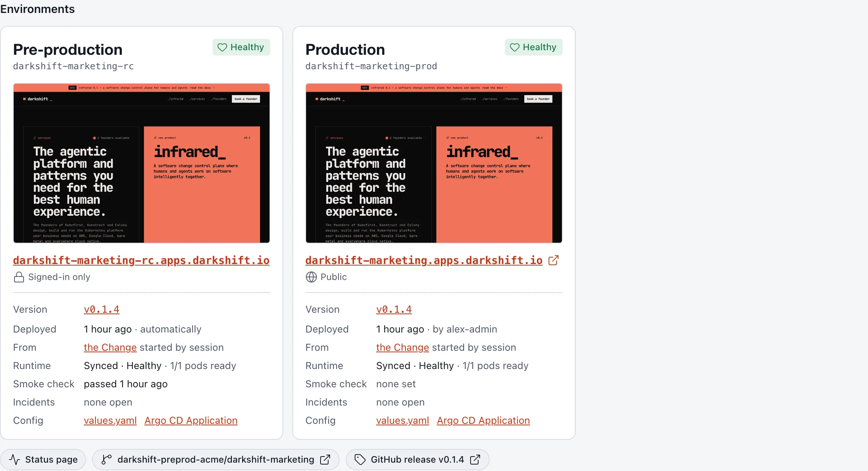Click the external-link icon on GitHub release v0.1.4
Viewport: 868px width, 471px height.
pyautogui.click(x=475, y=460)
